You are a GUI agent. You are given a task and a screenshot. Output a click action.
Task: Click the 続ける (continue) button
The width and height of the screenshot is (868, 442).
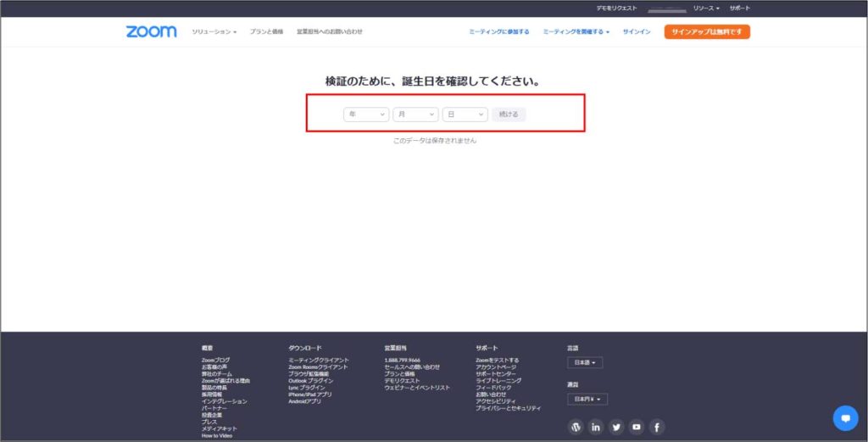(509, 114)
